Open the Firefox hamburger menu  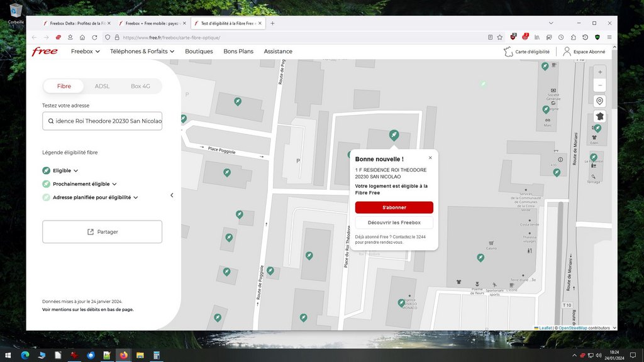[x=609, y=37]
